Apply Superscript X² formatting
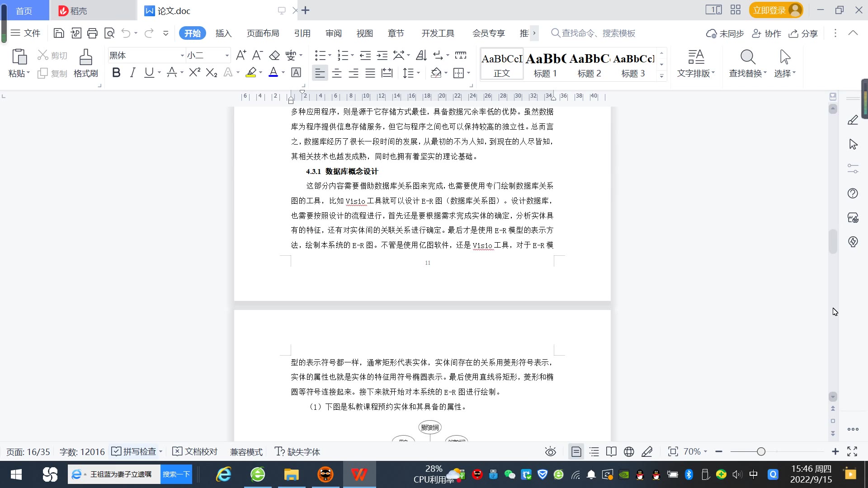The image size is (868, 488). pyautogui.click(x=195, y=72)
